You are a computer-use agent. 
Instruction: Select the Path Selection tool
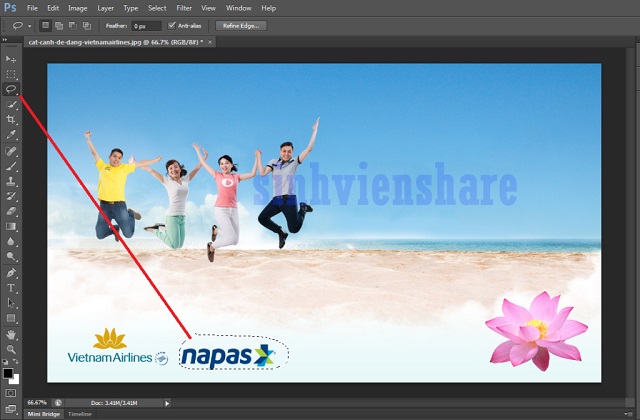click(11, 303)
